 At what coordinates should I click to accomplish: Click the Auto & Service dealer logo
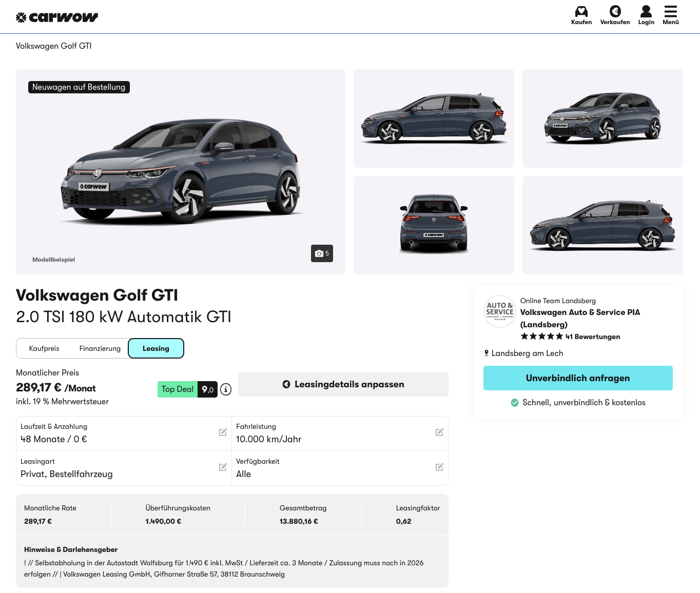click(500, 311)
